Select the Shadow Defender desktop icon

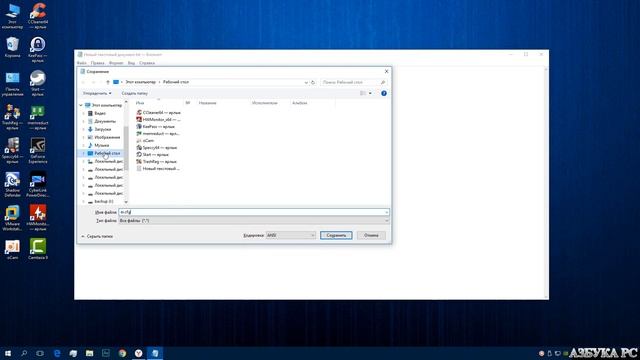(12, 184)
